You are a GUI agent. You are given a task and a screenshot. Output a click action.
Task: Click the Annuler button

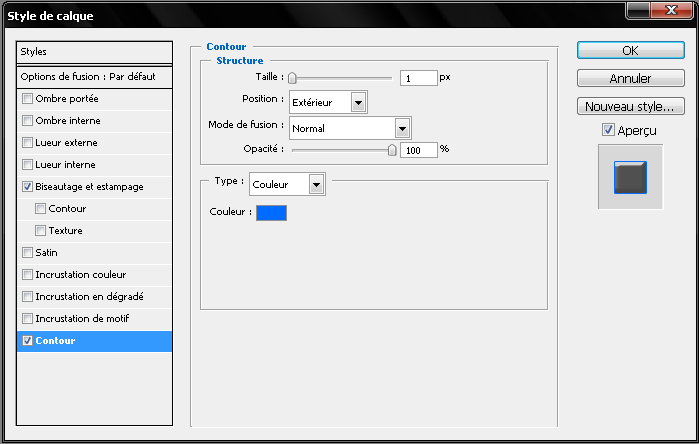(630, 78)
